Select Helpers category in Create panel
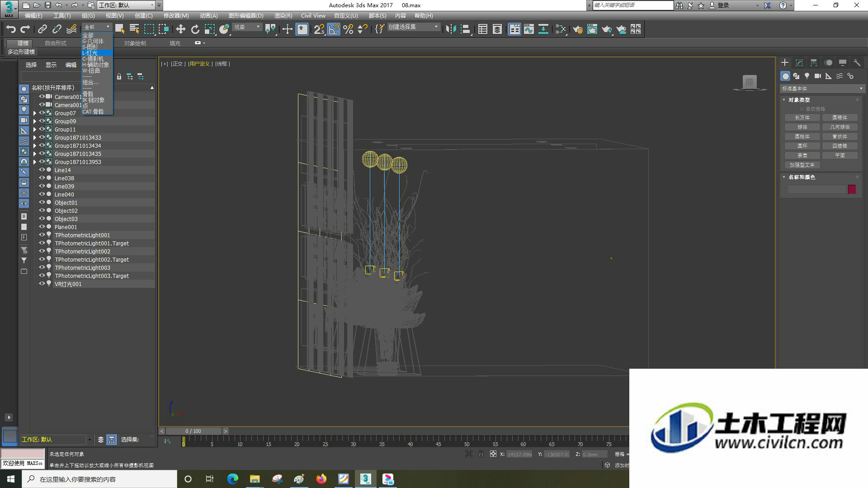This screenshot has height=488, width=868. coord(829,76)
